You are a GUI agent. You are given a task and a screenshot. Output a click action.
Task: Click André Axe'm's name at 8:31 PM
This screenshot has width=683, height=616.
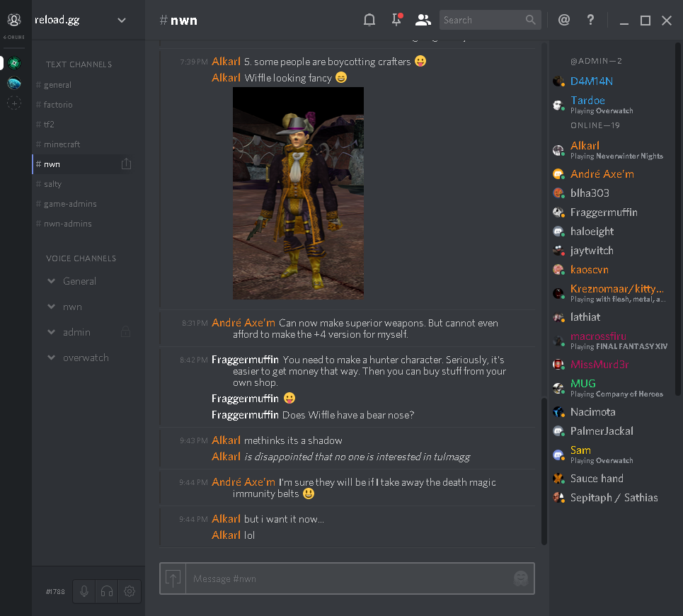click(x=243, y=323)
